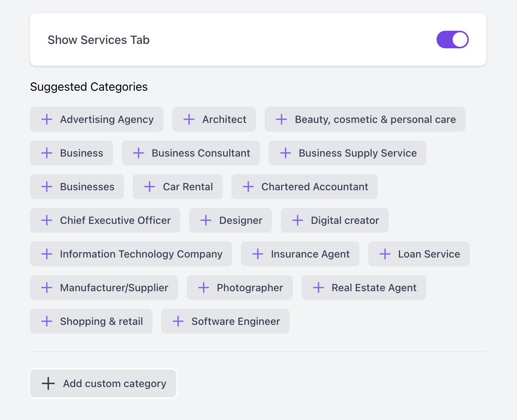Add Information Technology Company category
The width and height of the screenshot is (517, 420).
coord(131,254)
